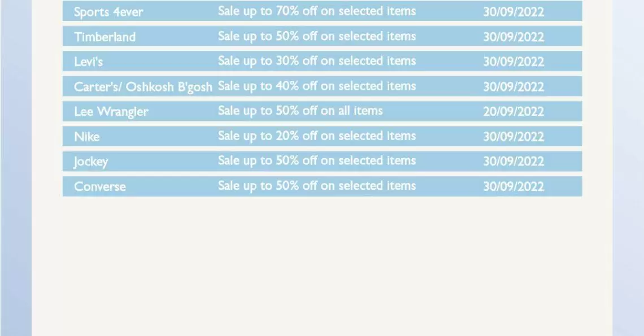Click Nike's 20% off offer description
This screenshot has height=336, width=644.
pos(317,136)
